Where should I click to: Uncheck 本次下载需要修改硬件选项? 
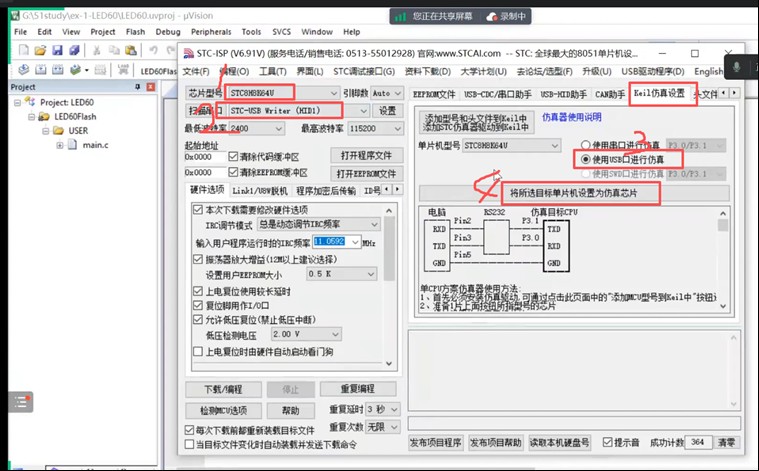click(x=197, y=210)
